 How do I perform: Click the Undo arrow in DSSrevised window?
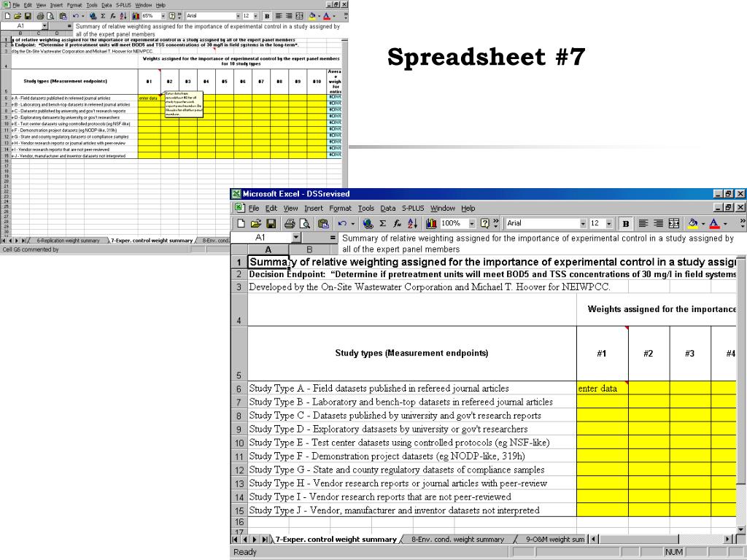click(x=341, y=223)
